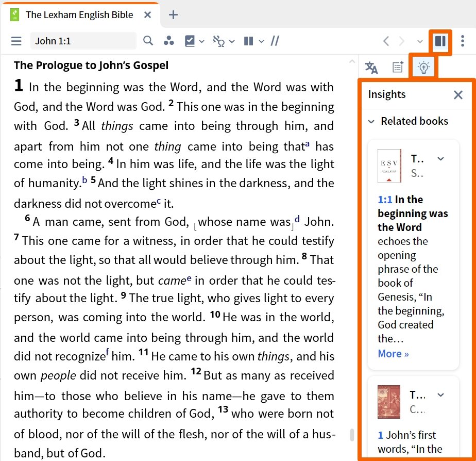476x461 pixels.
Task: Click verse number 6
Action: 28,218
